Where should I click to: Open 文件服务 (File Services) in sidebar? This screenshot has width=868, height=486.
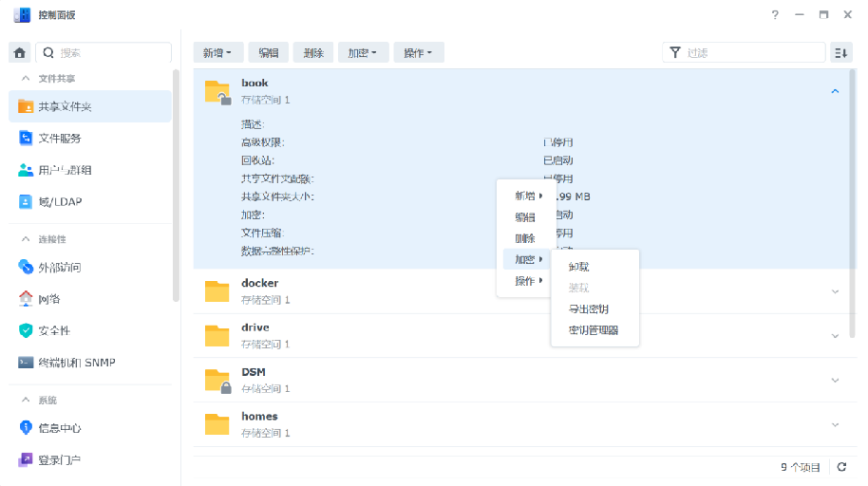click(x=59, y=139)
